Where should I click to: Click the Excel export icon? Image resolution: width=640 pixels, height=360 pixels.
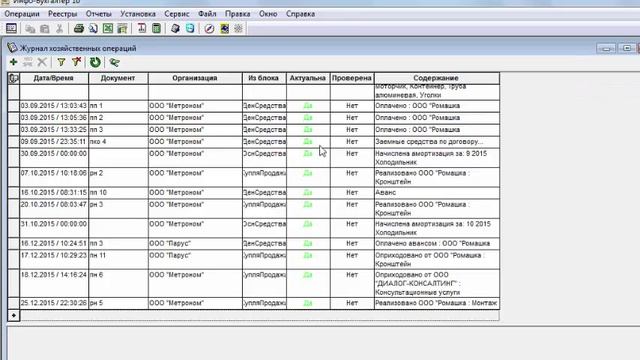[x=108, y=29]
